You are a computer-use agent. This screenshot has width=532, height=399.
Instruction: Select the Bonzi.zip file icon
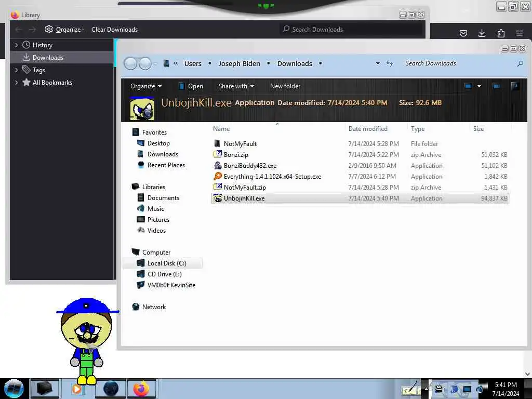(x=218, y=154)
